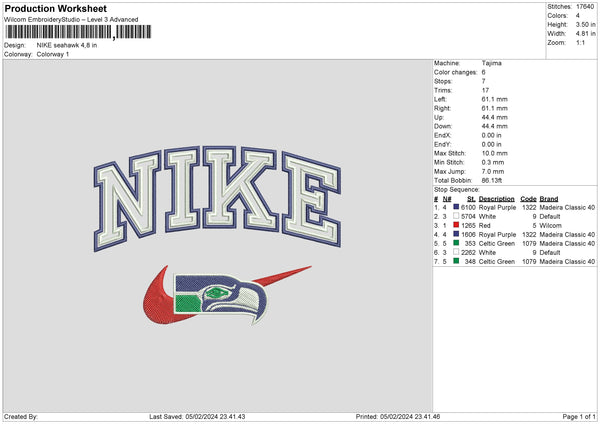The height and width of the screenshot is (424, 600).
Task: Click the White swatch beside 2262
Action: [456, 252]
